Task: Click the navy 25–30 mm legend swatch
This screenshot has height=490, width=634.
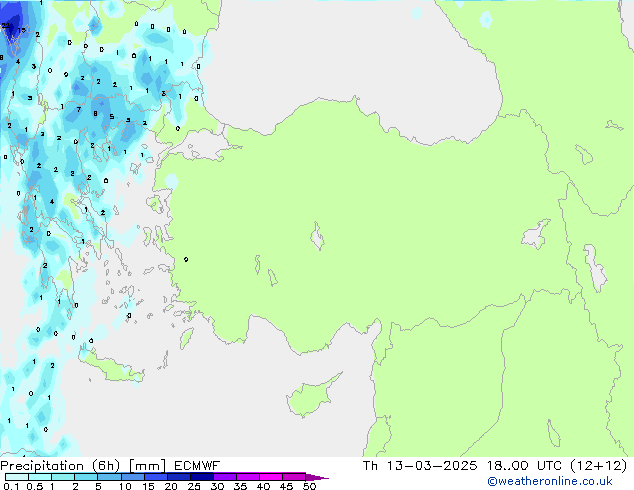Action: click(201, 477)
